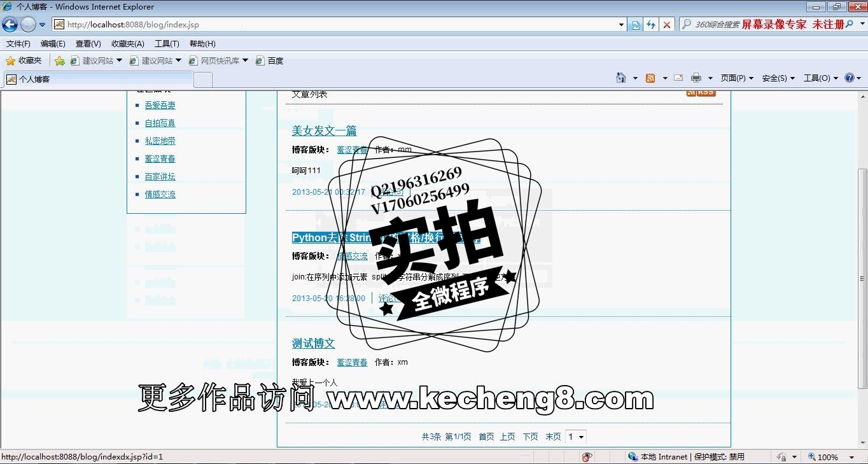
Task: Click the privacy eye icon in status bar
Action: 587,457
